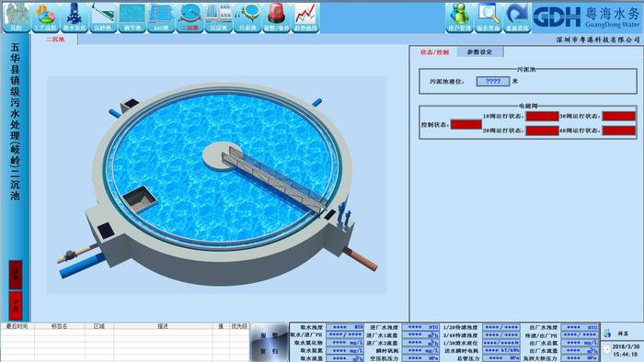Screen dimensions: 644x362
Task: Click the 1#阀运行状态 red indicator
Action: point(542,117)
